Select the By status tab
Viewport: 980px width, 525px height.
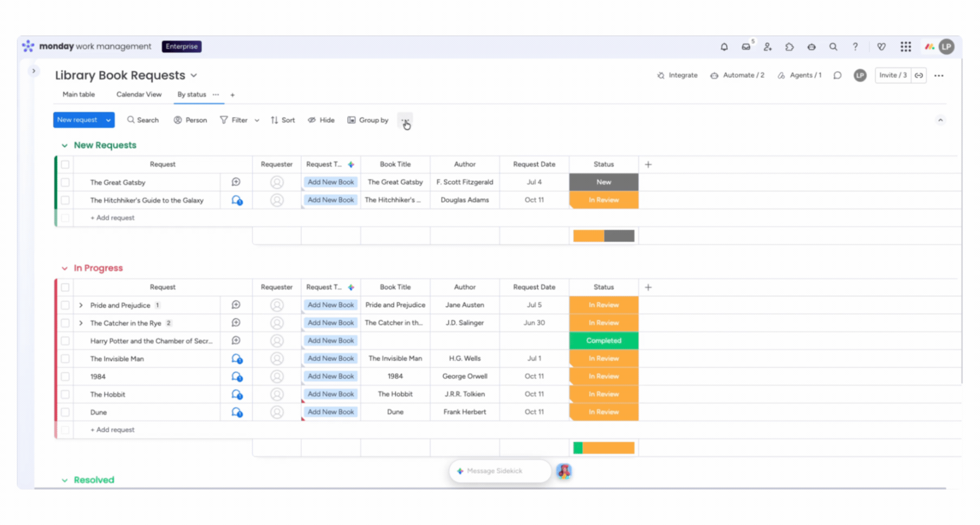point(192,95)
